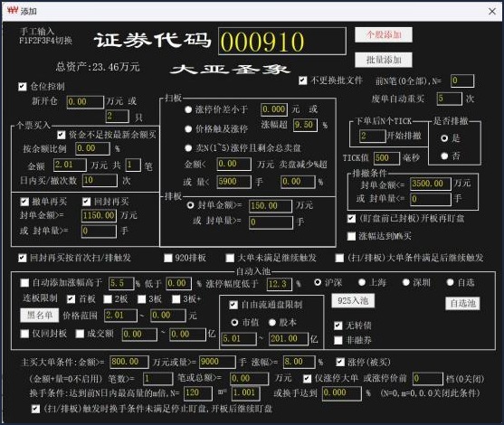Enable 自动添加涨幅高于 checkbox
This screenshot has height=425, width=504.
point(24,283)
